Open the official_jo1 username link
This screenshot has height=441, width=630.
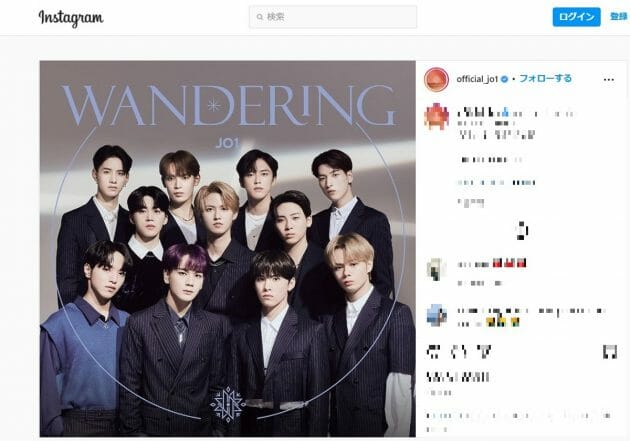(477, 79)
